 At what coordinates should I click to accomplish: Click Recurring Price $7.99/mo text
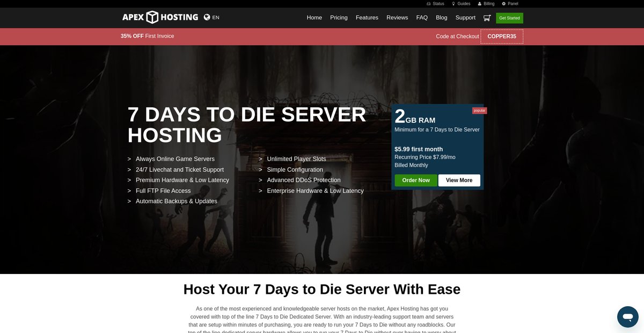425,157
